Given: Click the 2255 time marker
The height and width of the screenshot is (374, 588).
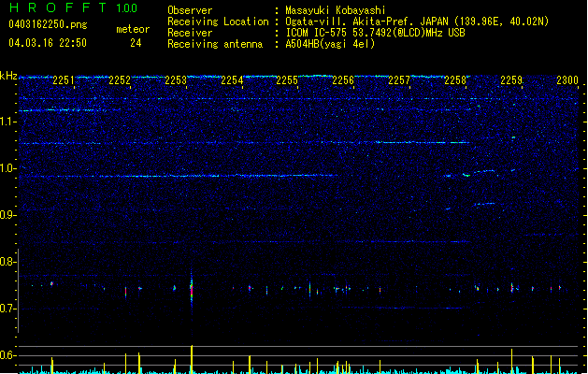Looking at the screenshot, I should coord(287,80).
